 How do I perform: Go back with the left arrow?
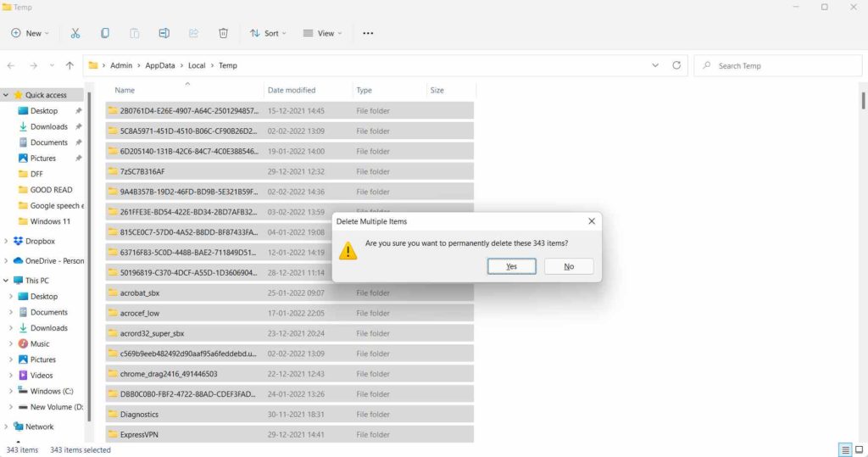click(11, 65)
